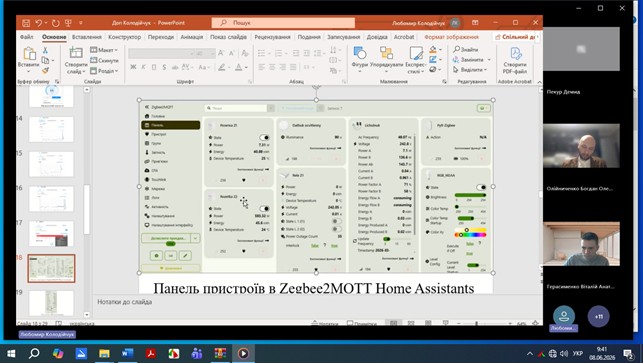Image resolution: width=643 pixels, height=363 pixels.
Task: Expand the font color dropdown arrow
Action: (x=246, y=67)
